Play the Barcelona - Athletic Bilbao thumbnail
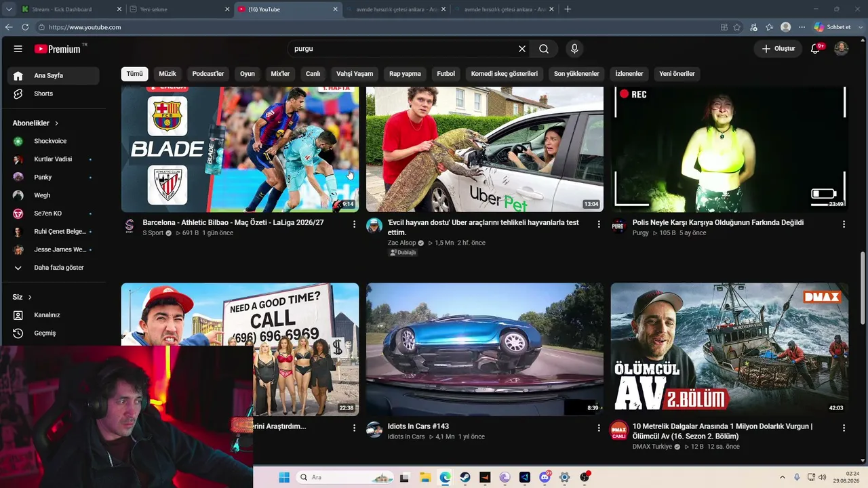The image size is (868, 488). point(240,149)
